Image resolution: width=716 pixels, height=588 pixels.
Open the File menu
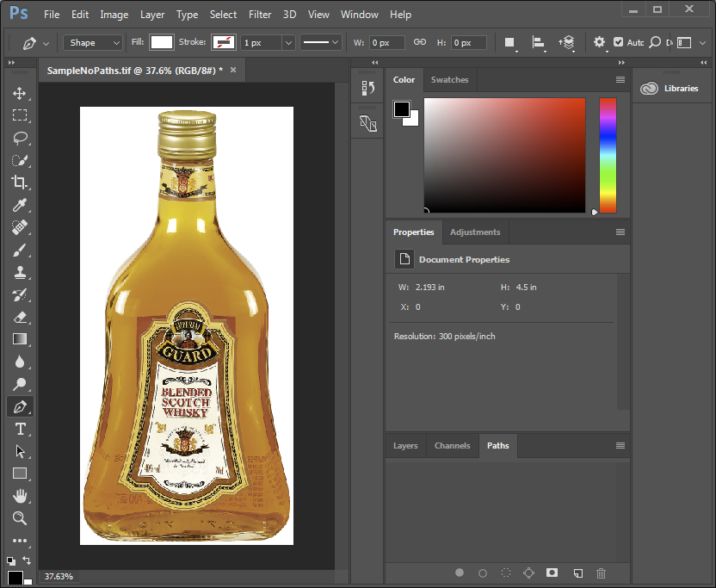click(x=52, y=15)
